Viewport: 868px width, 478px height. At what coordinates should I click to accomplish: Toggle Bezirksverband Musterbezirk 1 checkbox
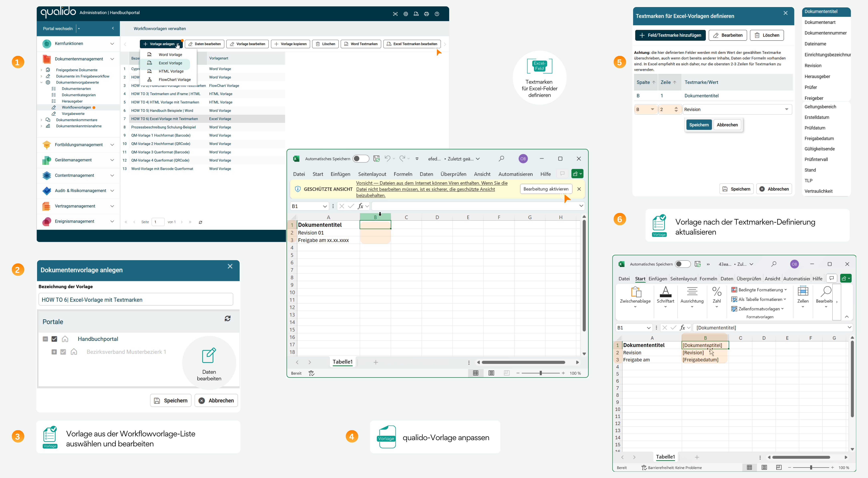(x=63, y=352)
